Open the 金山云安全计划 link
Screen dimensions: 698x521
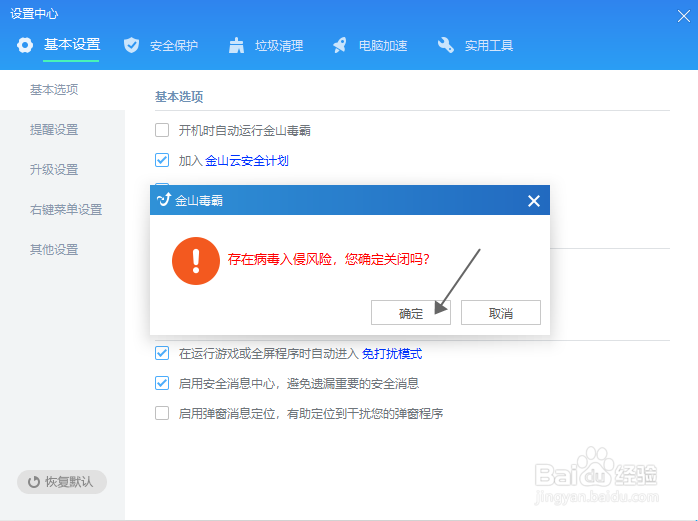click(x=247, y=161)
